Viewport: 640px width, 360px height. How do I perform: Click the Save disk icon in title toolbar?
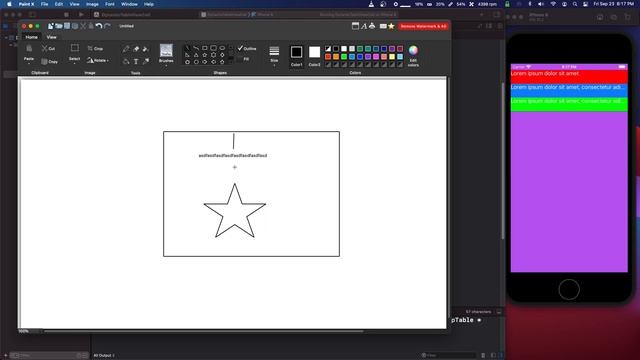[x=67, y=26]
